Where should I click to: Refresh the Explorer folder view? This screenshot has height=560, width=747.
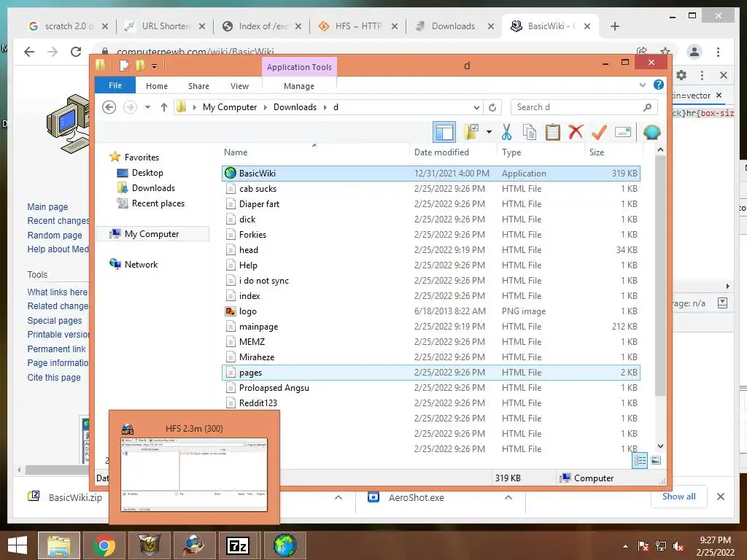coord(492,107)
